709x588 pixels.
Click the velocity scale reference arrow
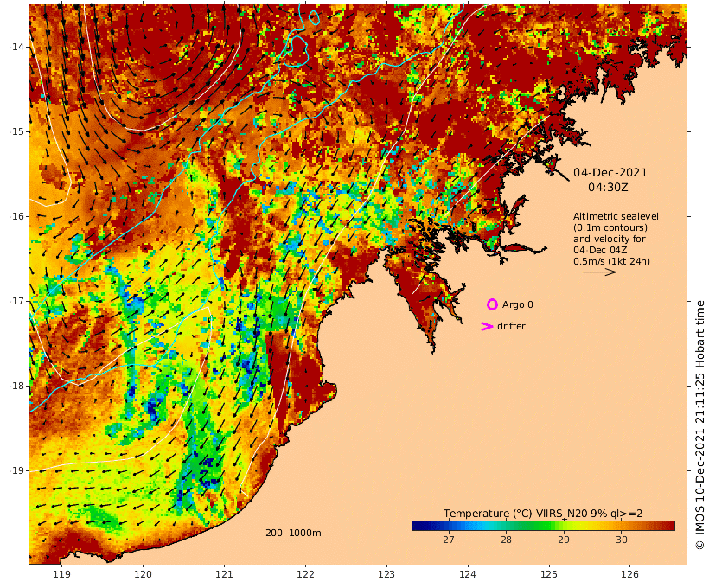(x=599, y=272)
